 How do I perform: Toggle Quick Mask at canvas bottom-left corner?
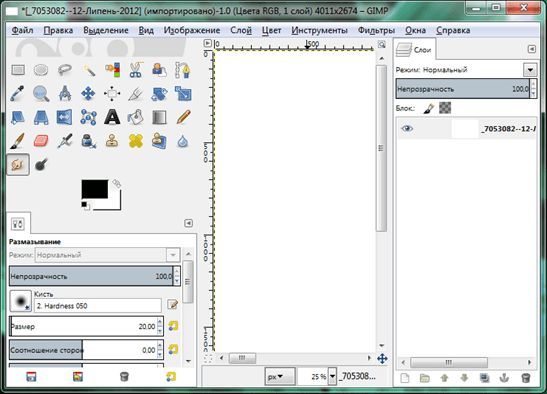click(208, 358)
